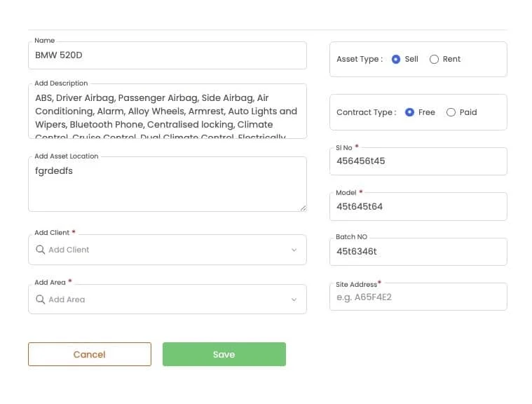Click the search icon in Add Client
Viewport: 532px width, 404px height.
pos(41,250)
